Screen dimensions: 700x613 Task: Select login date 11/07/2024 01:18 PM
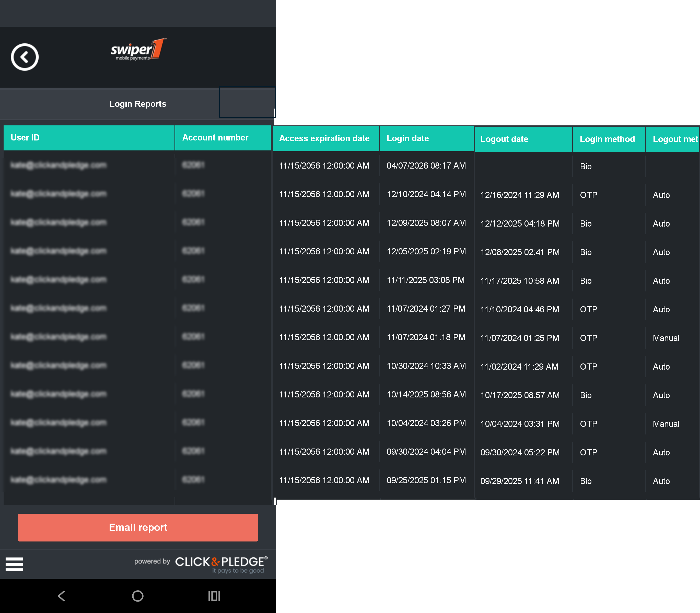pyautogui.click(x=426, y=337)
